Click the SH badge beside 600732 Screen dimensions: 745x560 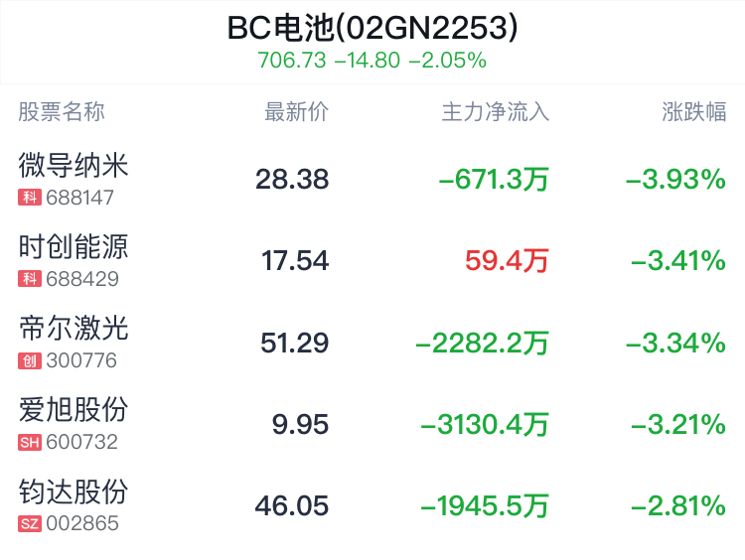(30, 442)
